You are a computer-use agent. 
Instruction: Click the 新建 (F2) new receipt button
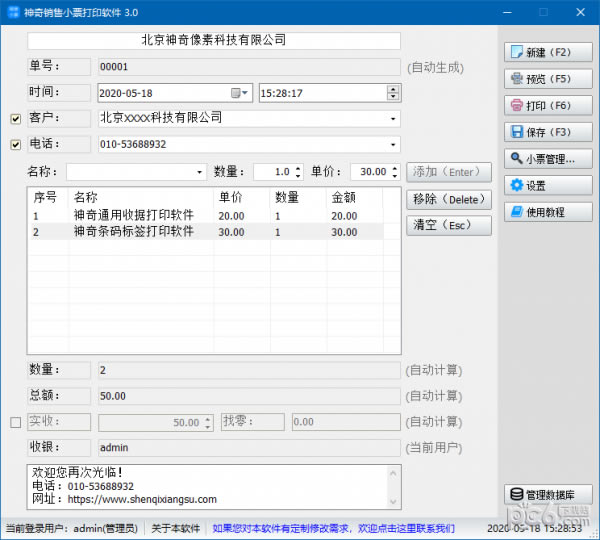tap(548, 52)
